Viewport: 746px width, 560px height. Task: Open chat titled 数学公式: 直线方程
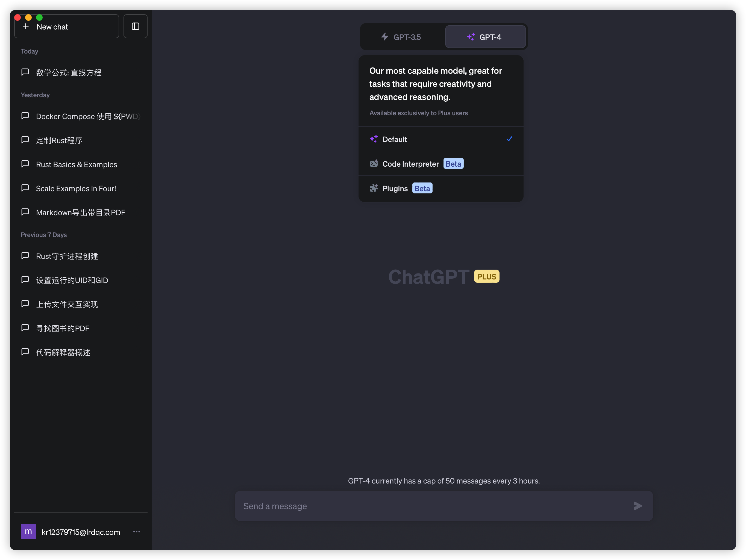[81, 72]
